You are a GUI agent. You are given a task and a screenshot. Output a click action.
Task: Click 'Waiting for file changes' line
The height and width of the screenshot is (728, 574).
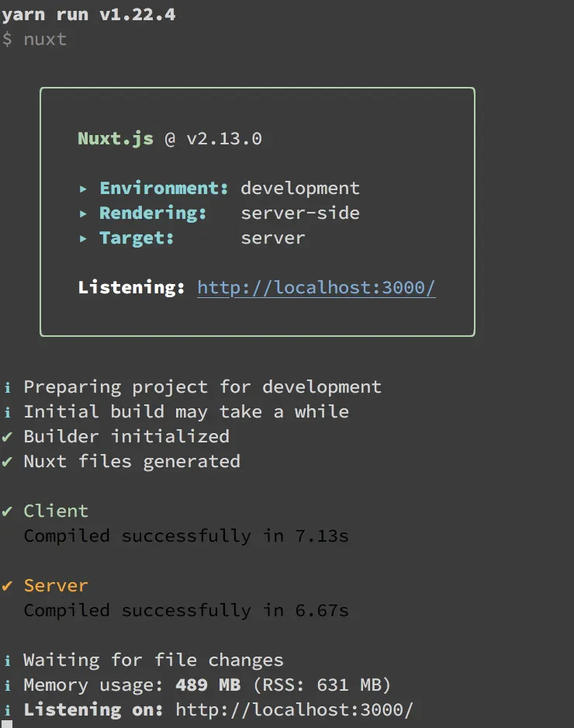tap(154, 660)
